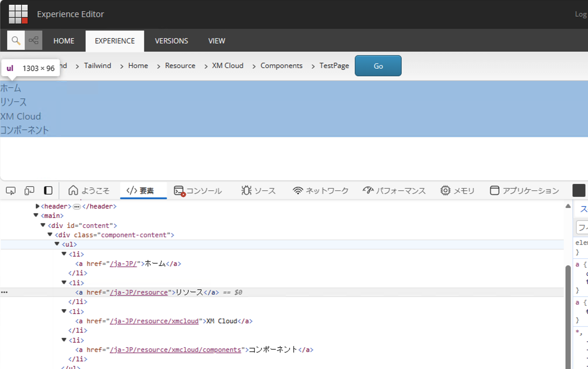Open the コンソール DevTools tab
Viewport: 588px width, 369px height.
click(198, 191)
